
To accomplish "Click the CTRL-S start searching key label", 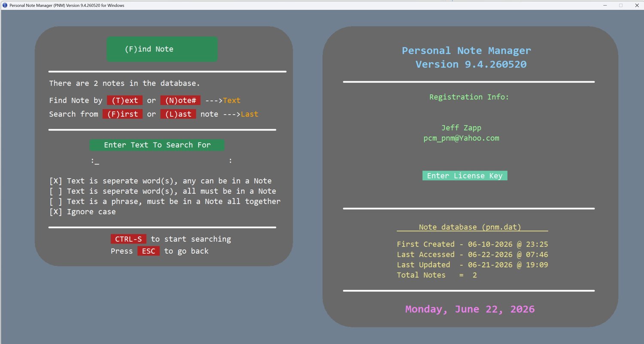I will pyautogui.click(x=128, y=239).
